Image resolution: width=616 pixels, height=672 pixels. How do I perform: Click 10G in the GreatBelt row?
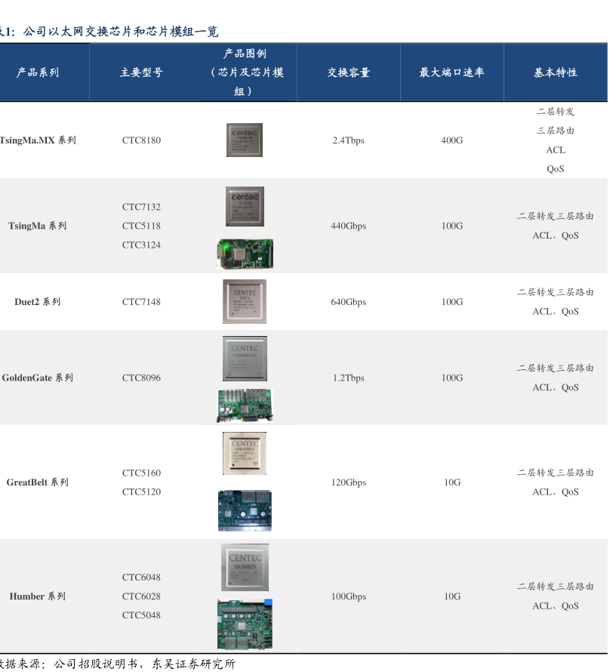(452, 482)
